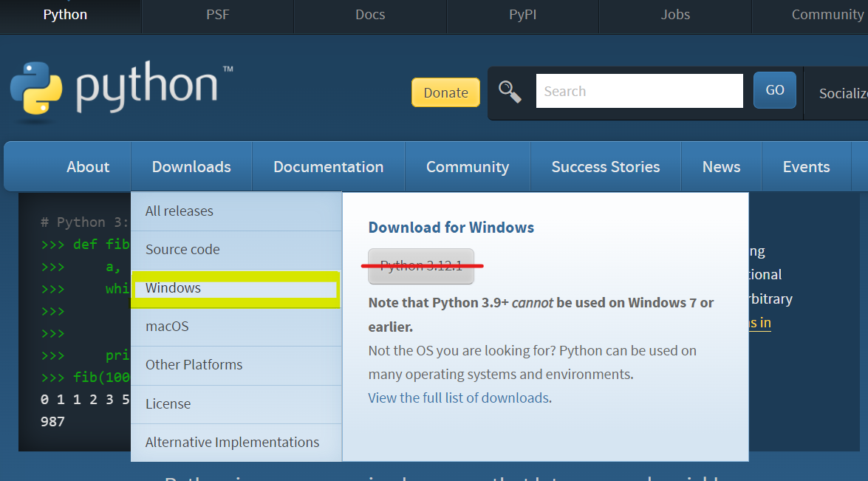The image size is (868, 481).
Task: Open the PSF top tab
Action: coord(217,15)
